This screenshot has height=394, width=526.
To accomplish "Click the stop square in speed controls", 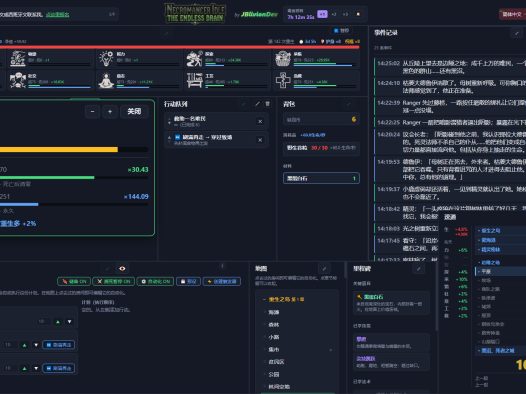I will pos(358,14).
